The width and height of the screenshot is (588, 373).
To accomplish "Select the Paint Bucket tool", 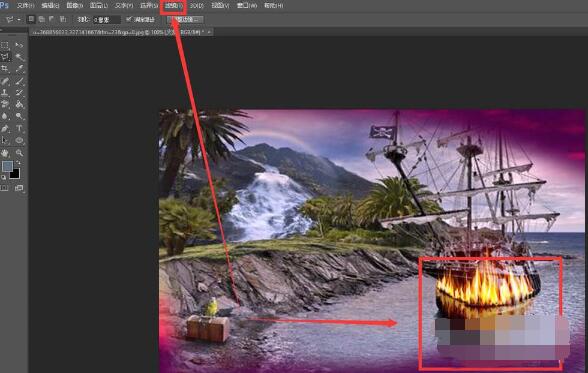I will 19,104.
